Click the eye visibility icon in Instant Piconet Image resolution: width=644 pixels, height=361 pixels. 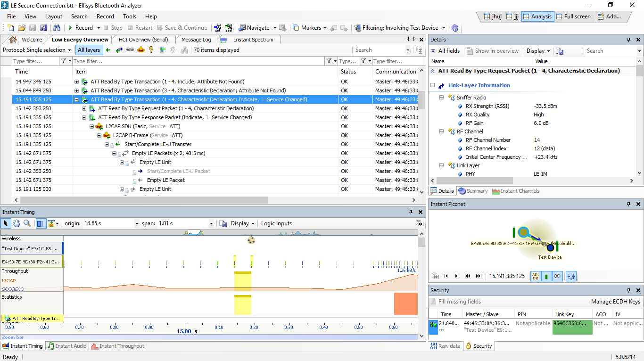point(557,276)
